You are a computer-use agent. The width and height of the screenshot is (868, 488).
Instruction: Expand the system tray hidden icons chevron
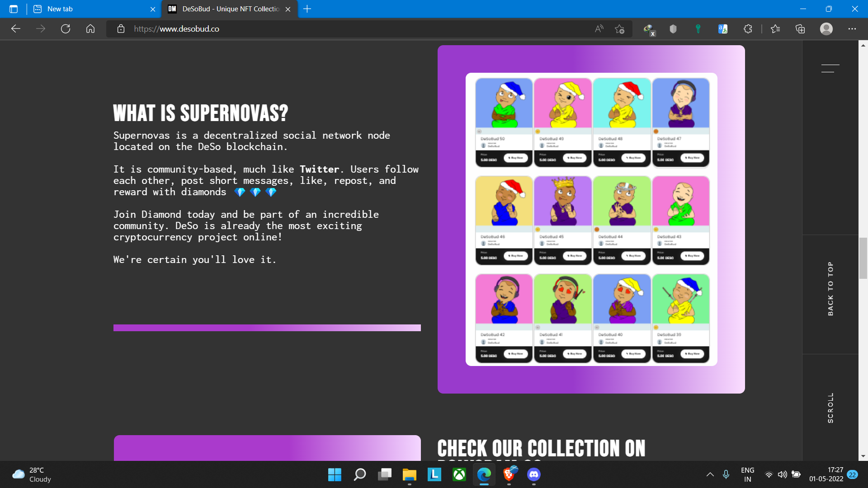coord(710,474)
